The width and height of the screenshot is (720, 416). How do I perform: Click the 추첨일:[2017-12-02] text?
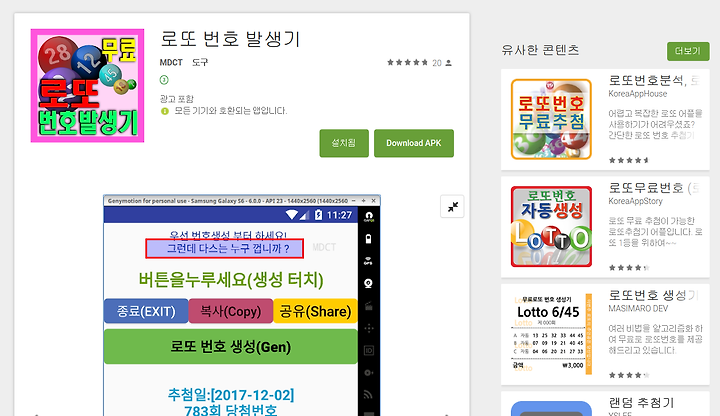tap(231, 395)
